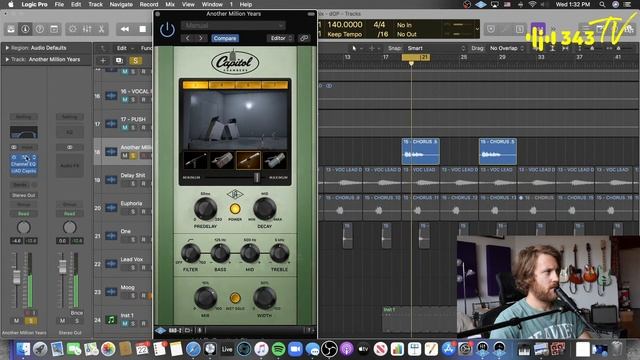Toggle the Inspector button in the toolbar
The width and height of the screenshot is (640, 360).
pyautogui.click(x=25, y=29)
